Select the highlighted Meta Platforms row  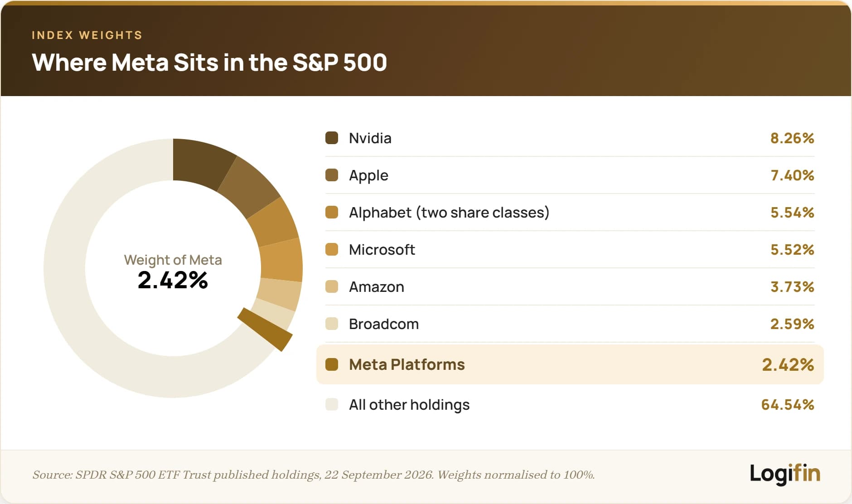[570, 364]
